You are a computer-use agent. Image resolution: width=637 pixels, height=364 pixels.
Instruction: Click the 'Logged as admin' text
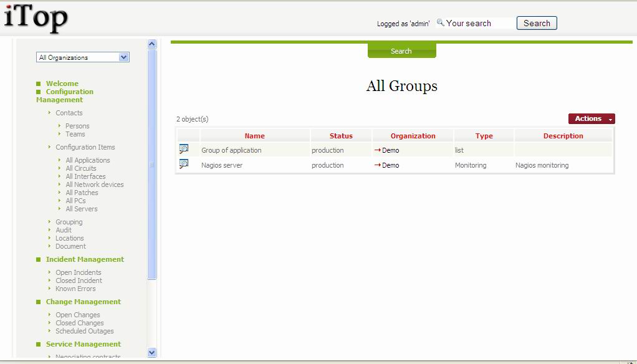click(403, 24)
